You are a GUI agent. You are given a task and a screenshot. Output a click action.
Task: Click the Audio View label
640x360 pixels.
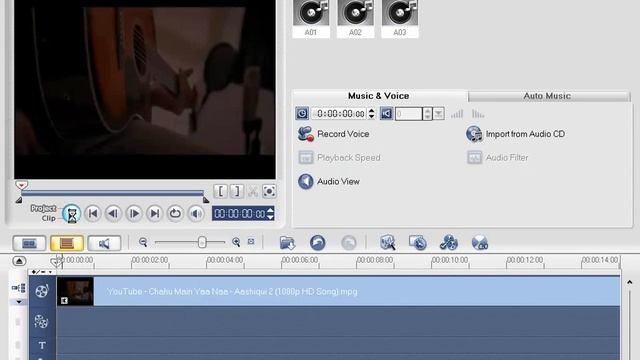pos(338,181)
